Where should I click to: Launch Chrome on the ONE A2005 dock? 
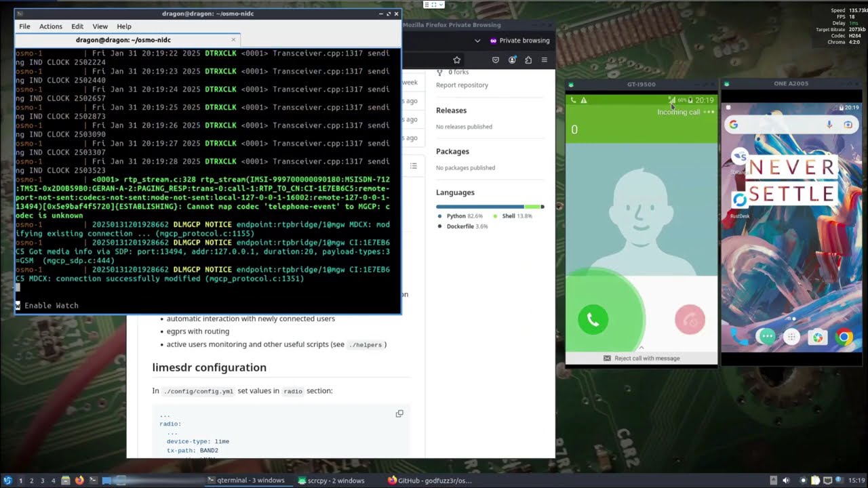click(844, 337)
